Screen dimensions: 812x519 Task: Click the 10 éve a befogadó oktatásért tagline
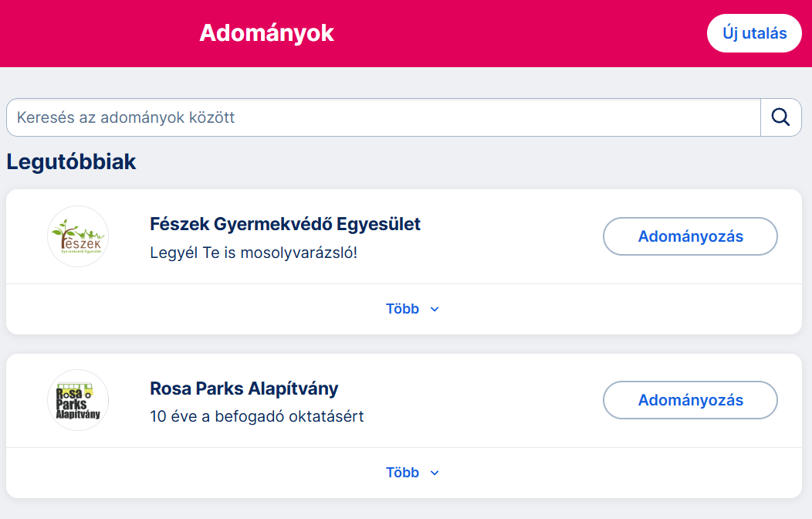click(257, 416)
